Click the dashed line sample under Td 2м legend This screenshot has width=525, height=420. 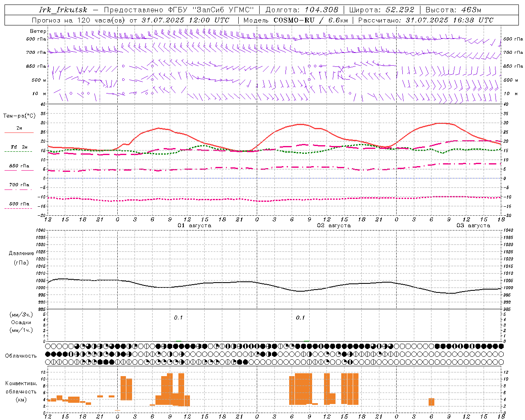(x=18, y=151)
